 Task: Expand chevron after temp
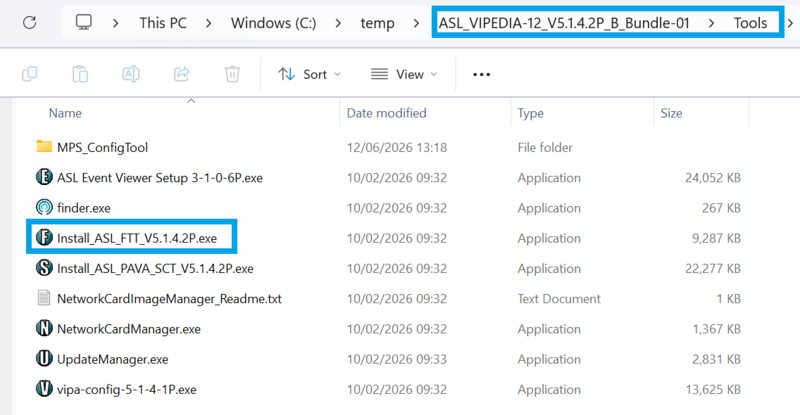tap(416, 23)
